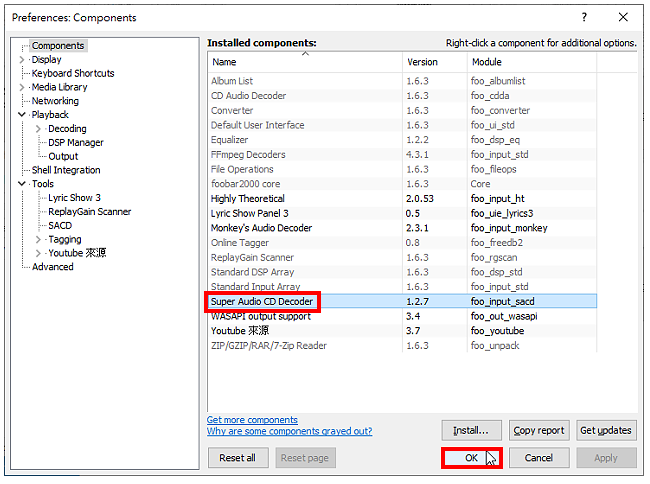Expand the Media Library node
Image resolution: width=650 pixels, height=484 pixels.
(x=22, y=87)
